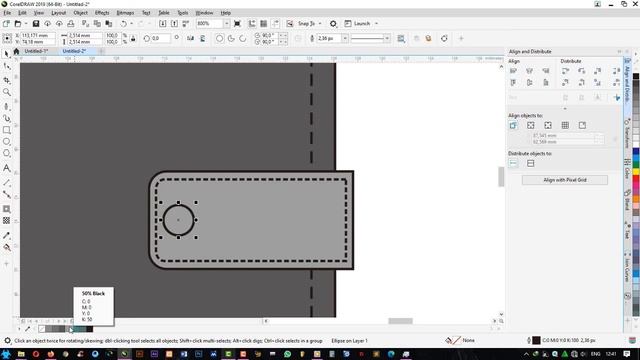Screen dimensions: 640x360
Task: Toggle the Lock ratio padlock
Action: pos(133,38)
